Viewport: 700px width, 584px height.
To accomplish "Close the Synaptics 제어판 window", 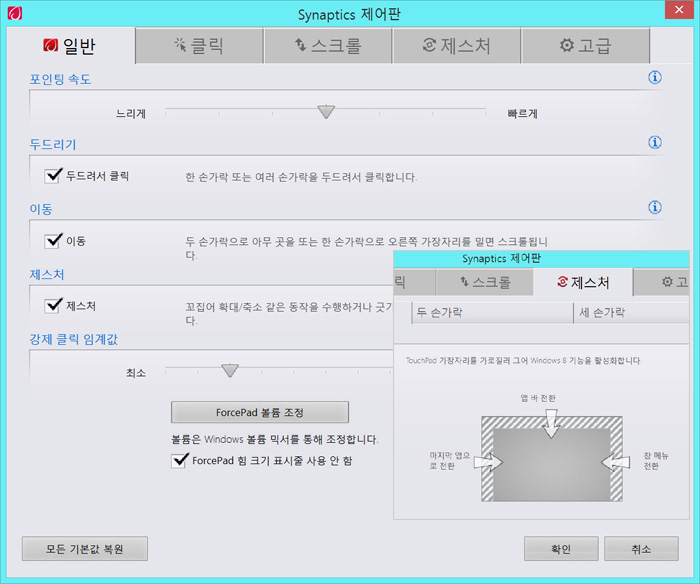I will [679, 9].
